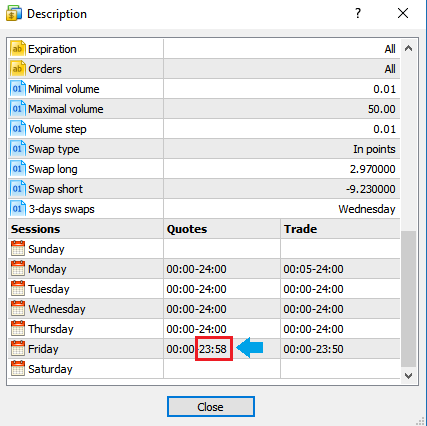
Task: Click the Volume step row icon
Action: 18,129
